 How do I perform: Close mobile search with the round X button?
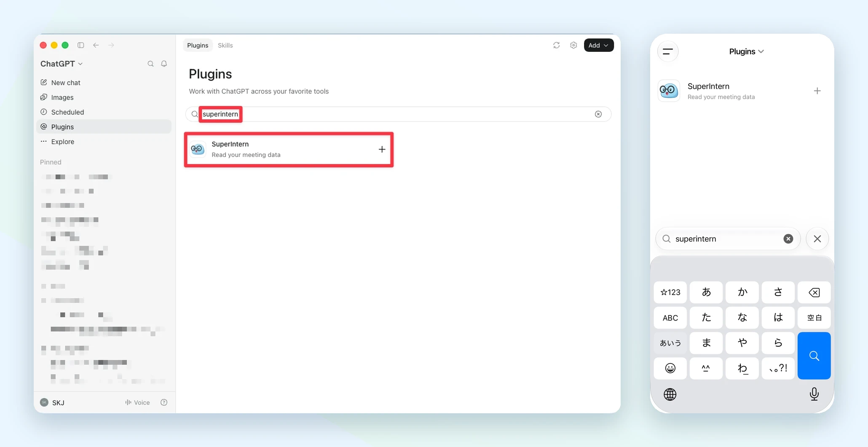[817, 239]
